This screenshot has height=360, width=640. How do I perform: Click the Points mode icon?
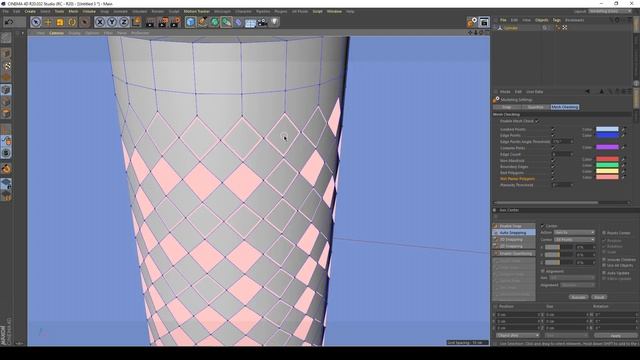click(6, 90)
